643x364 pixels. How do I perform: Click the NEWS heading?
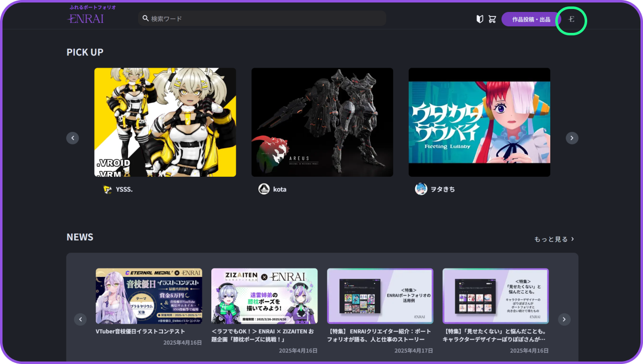(x=80, y=237)
